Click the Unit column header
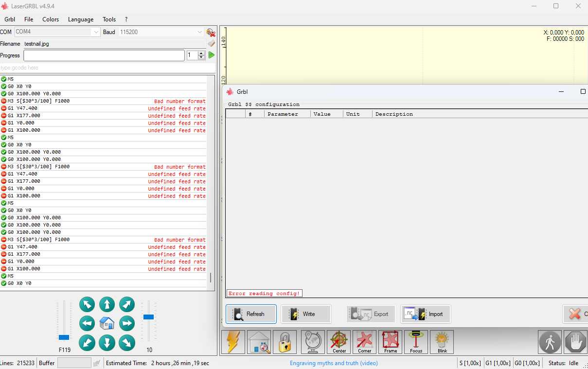Screen dimensions: 588x369 click(357, 114)
